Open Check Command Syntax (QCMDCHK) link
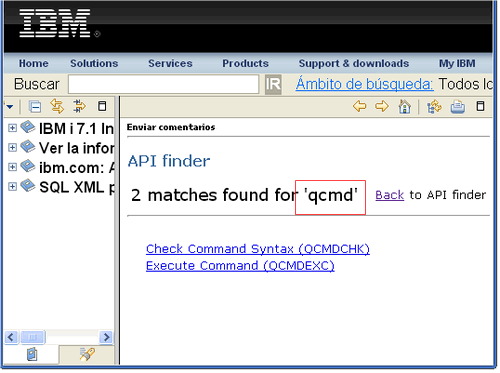 pyautogui.click(x=258, y=249)
